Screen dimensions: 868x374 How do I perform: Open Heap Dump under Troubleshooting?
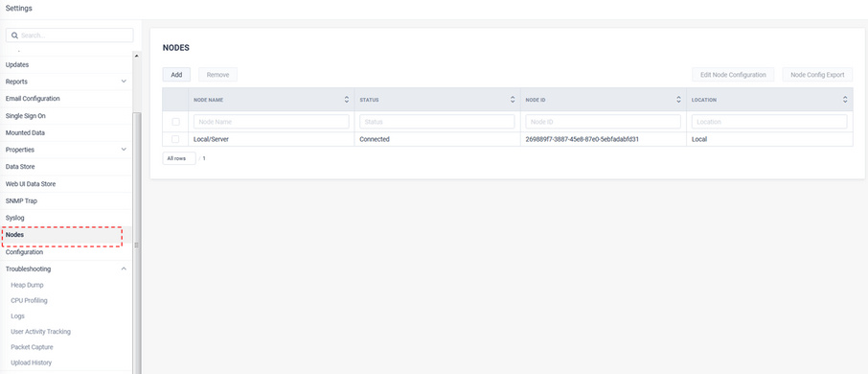(x=27, y=285)
